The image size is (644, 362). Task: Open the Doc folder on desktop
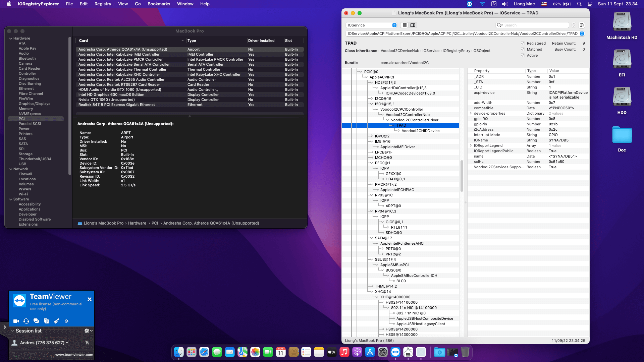coord(622,135)
